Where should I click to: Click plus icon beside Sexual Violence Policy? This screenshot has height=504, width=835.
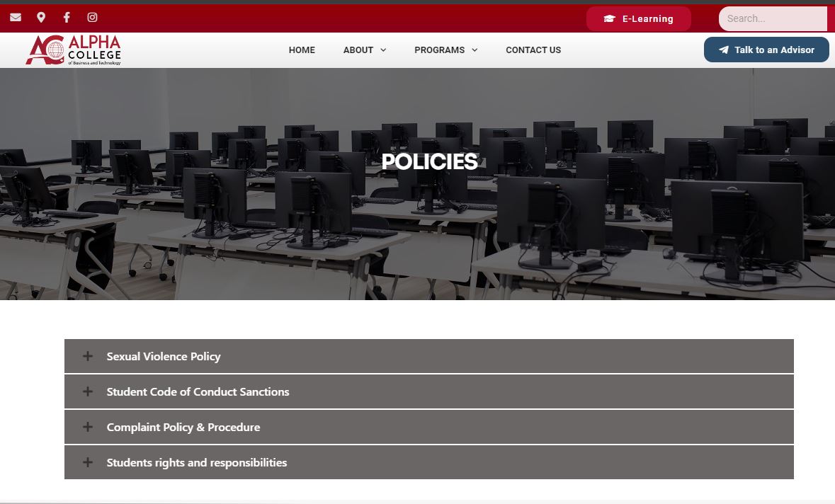88,356
